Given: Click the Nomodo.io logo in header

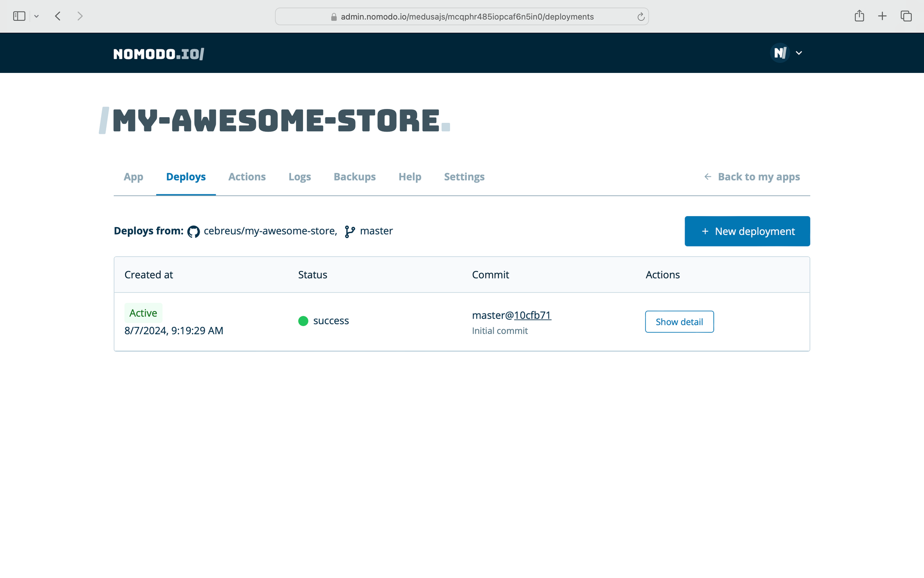Looking at the screenshot, I should pyautogui.click(x=158, y=54).
